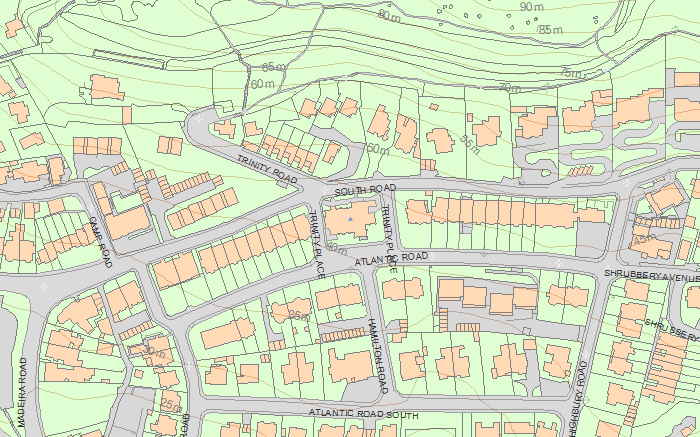This screenshot has height=437, width=700.
Task: Select the ATLANTIC ROAD SOUTH label
Action: 363,414
